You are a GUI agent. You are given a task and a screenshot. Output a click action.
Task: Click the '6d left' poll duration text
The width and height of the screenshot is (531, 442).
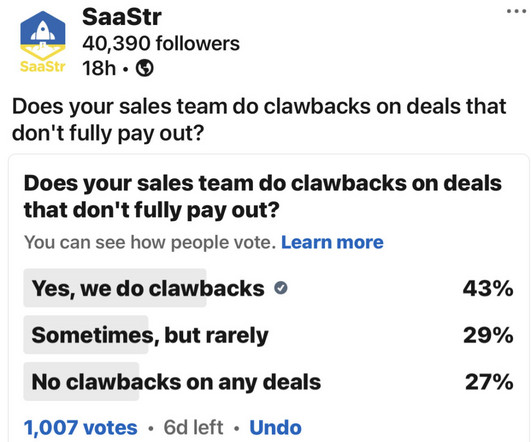[193, 427]
